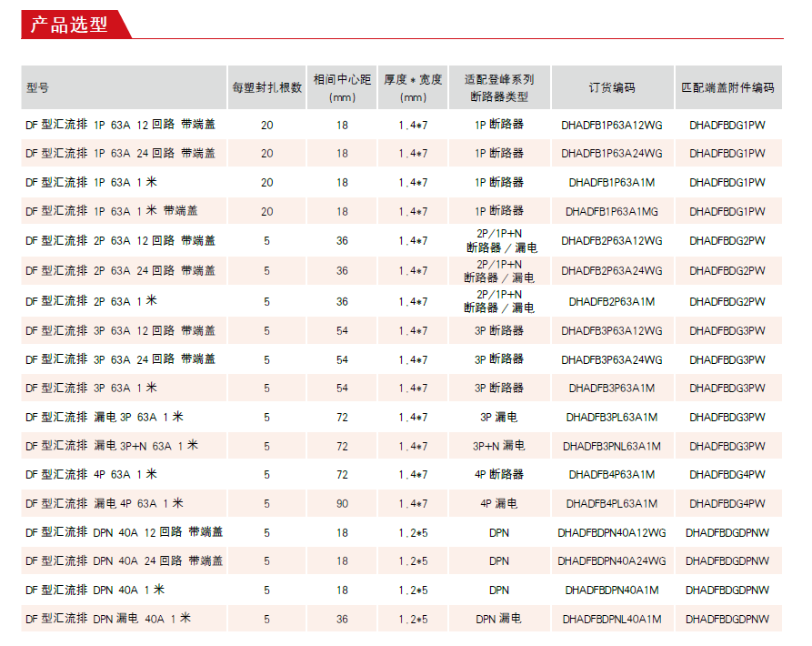Select order code DHADFBDPN40A1M

coord(612,590)
